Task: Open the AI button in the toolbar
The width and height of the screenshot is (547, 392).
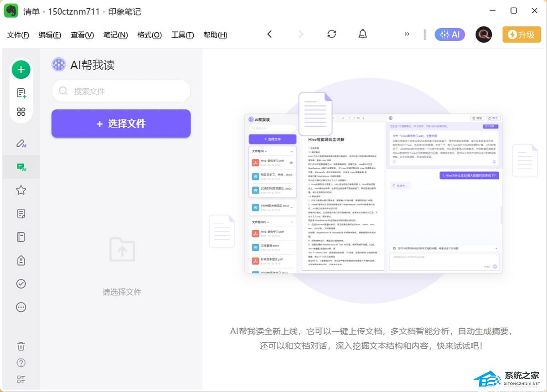Action: (x=449, y=35)
